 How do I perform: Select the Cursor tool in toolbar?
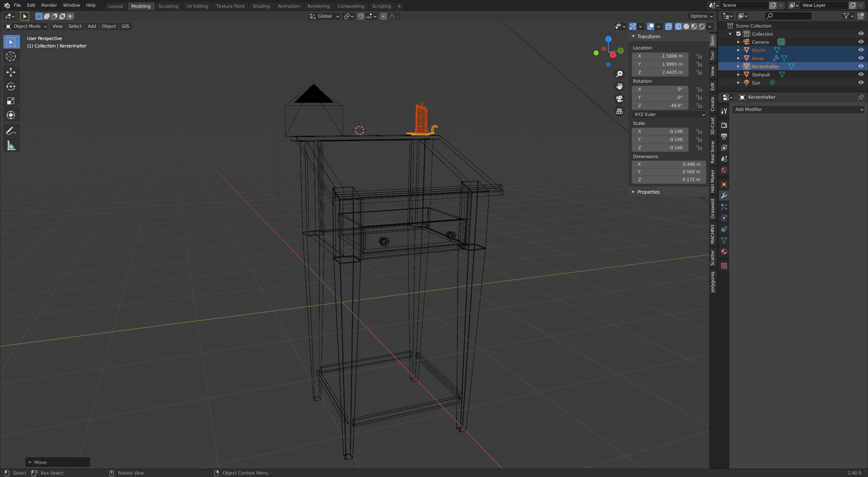click(x=11, y=56)
